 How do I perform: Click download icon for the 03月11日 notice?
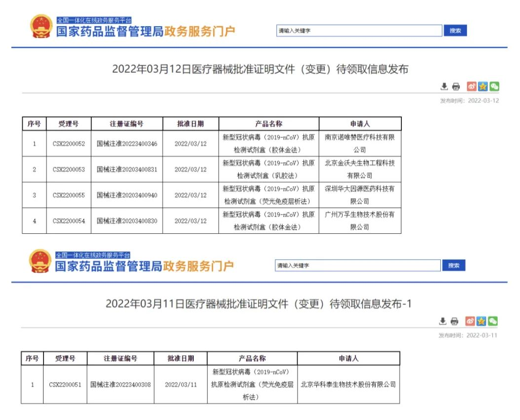click(443, 321)
